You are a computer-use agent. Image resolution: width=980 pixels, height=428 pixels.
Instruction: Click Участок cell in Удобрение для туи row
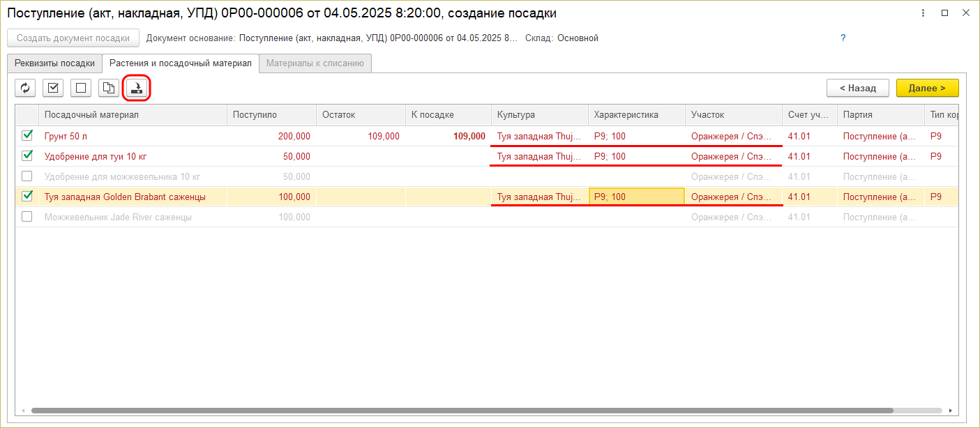[734, 156]
